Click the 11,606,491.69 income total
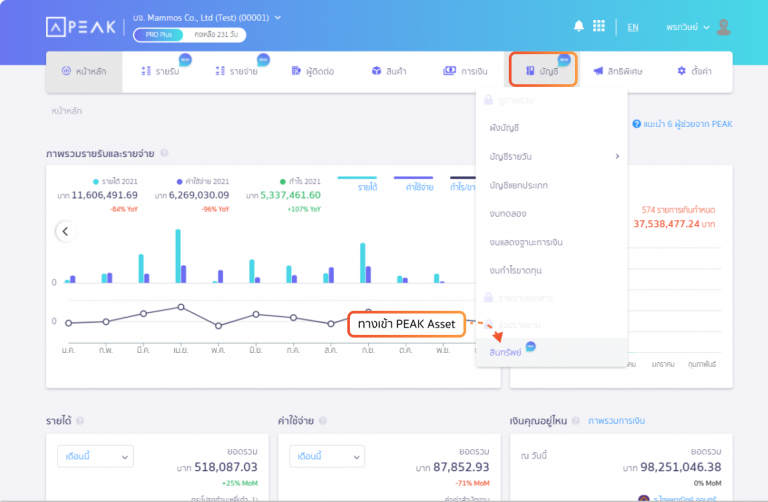This screenshot has height=502, width=768. tap(104, 195)
